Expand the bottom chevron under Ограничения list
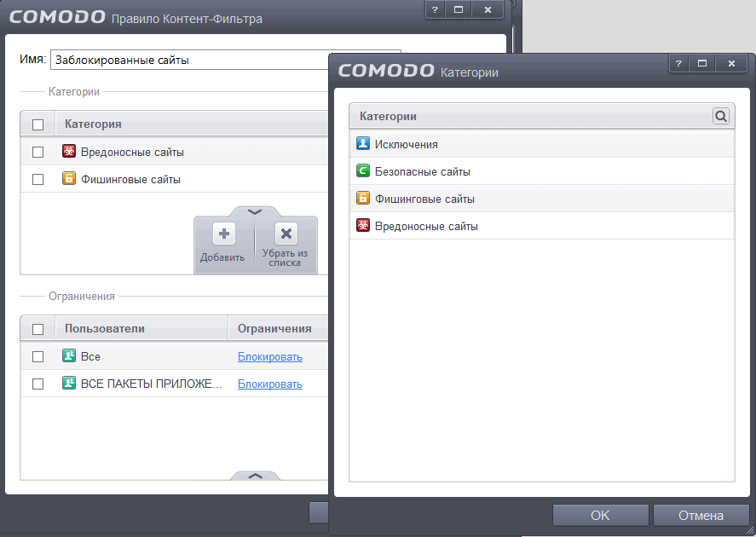This screenshot has width=756, height=537. pos(254,477)
